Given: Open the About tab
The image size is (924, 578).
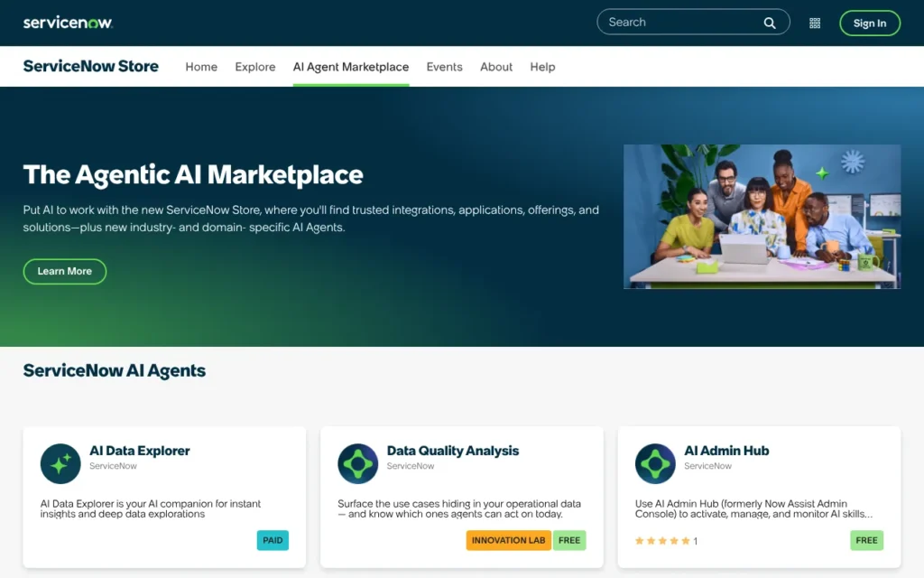Looking at the screenshot, I should 496,67.
